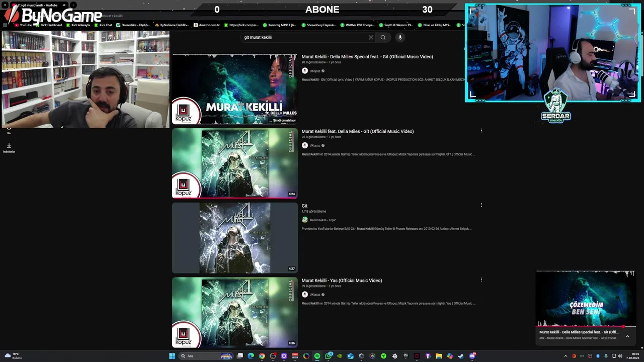Open the weather widget showing 18°C

pos(13,356)
